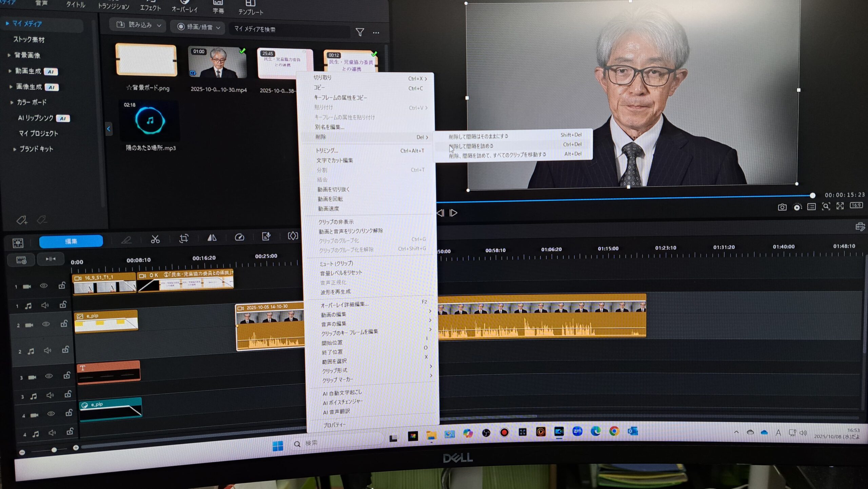
Task: Click the blue 編集 button
Action: [71, 241]
